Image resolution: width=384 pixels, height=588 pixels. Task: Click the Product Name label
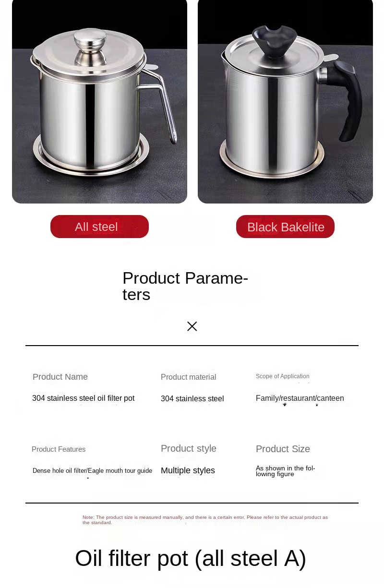[60, 377]
